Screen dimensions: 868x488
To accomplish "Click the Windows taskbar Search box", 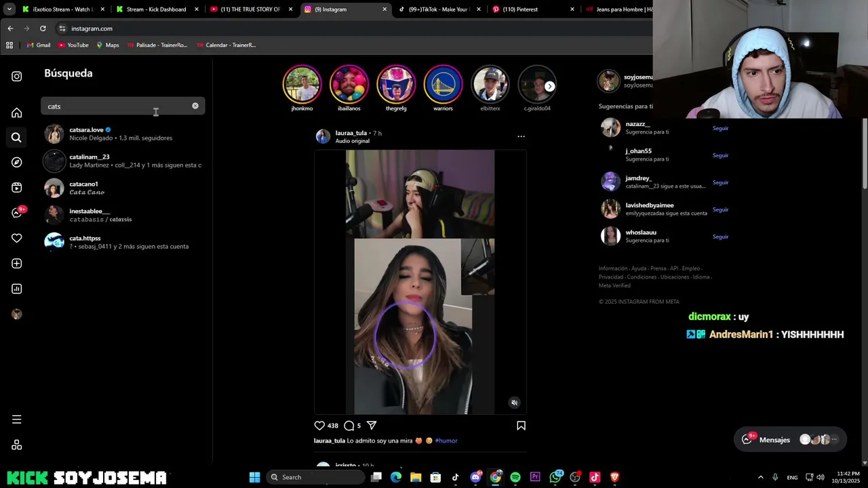I will (315, 477).
